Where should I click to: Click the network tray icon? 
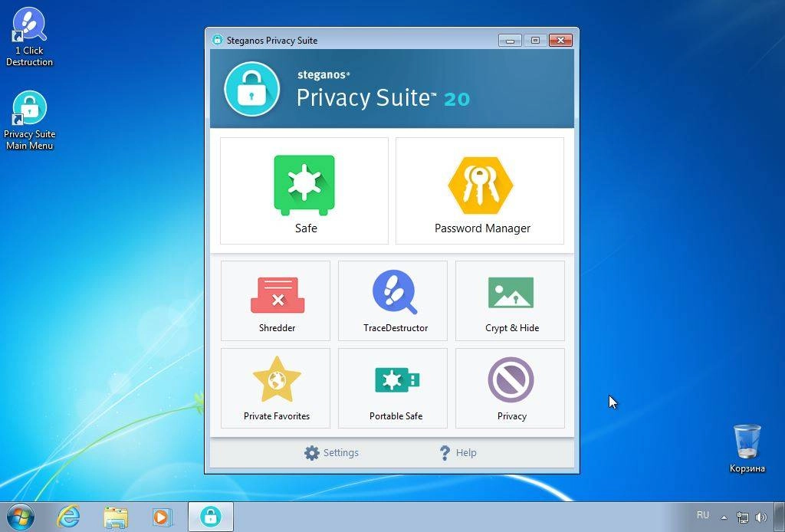point(742,517)
